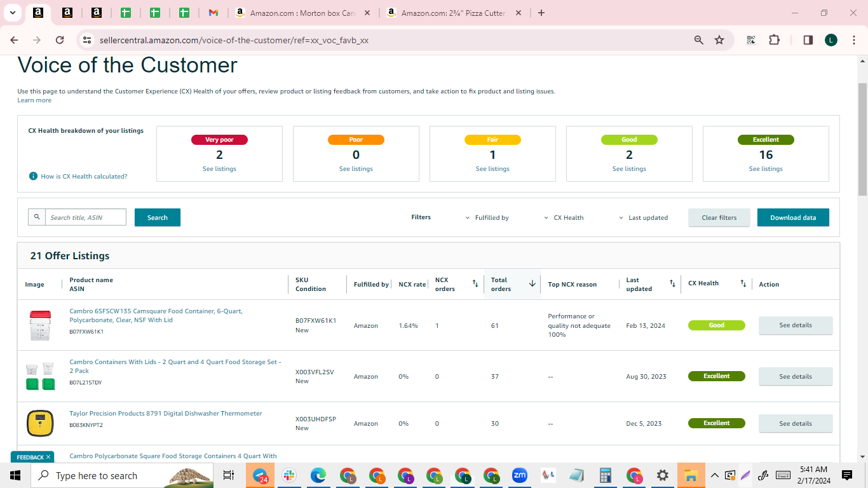Go back using the browser Back arrow

click(14, 40)
